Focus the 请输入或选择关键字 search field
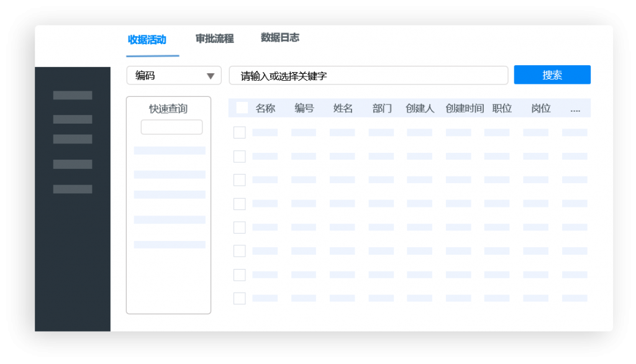This screenshot has height=364, width=636. (368, 76)
